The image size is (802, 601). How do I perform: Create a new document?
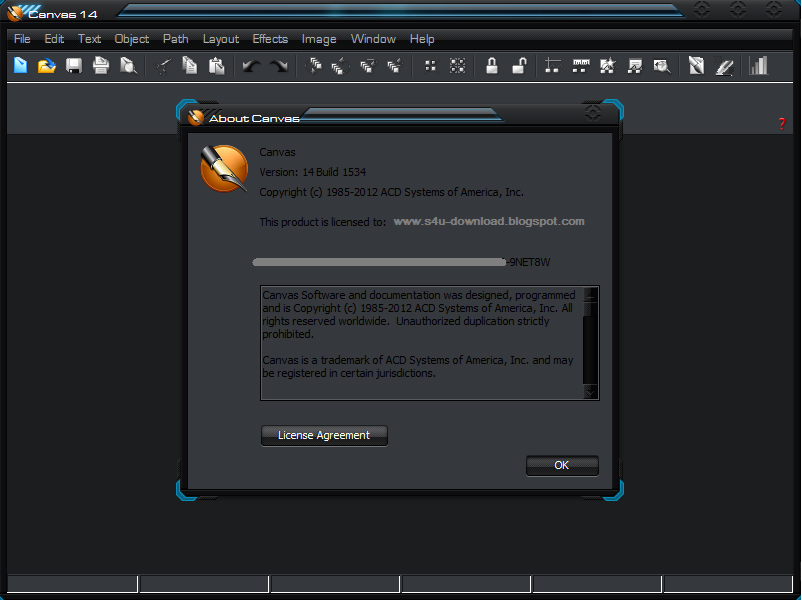(20, 66)
